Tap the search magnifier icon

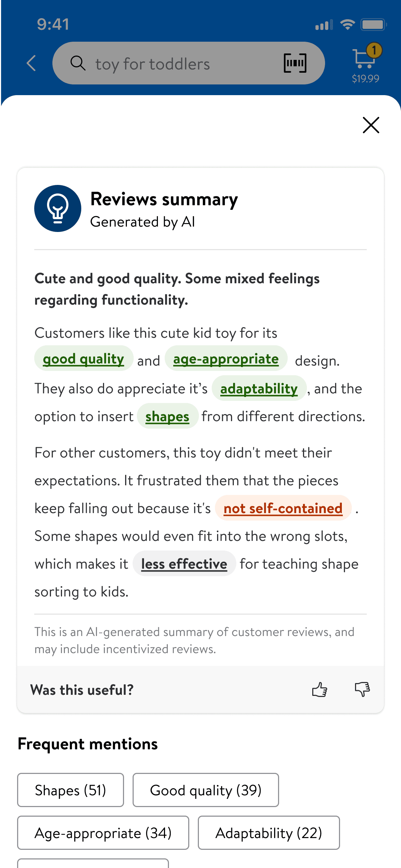point(78,63)
